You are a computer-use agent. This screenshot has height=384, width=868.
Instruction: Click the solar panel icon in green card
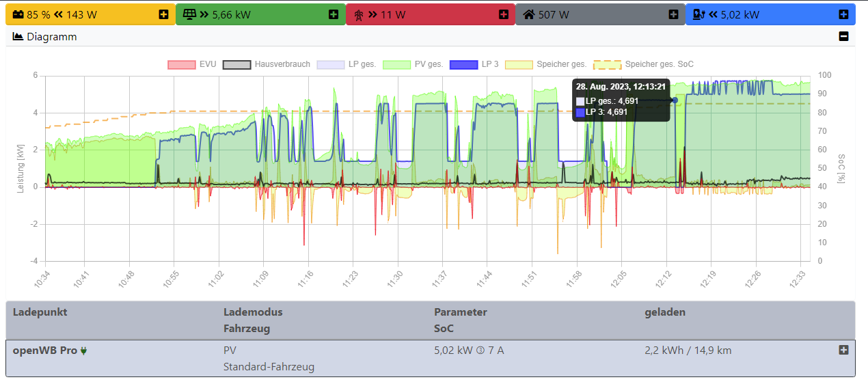click(x=188, y=14)
